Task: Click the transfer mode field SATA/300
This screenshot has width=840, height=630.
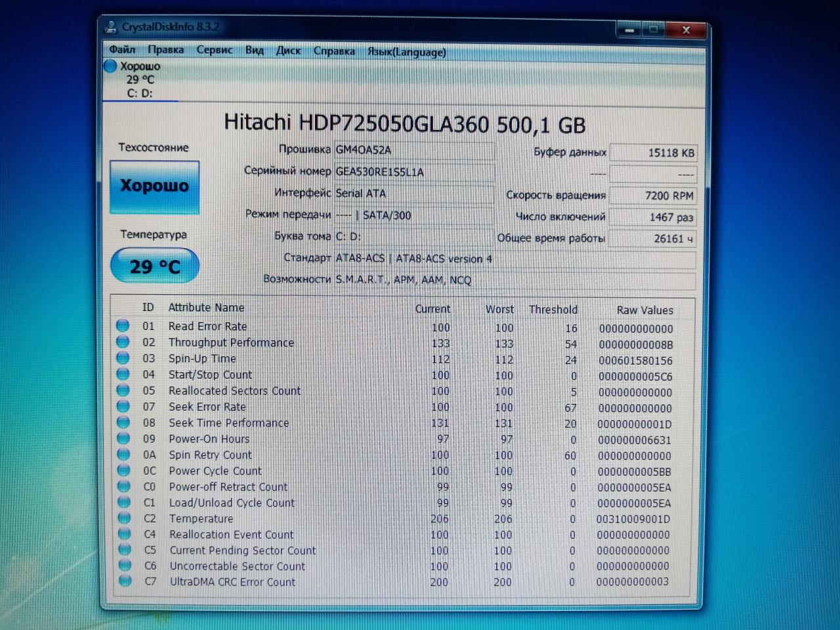Action: [x=414, y=215]
